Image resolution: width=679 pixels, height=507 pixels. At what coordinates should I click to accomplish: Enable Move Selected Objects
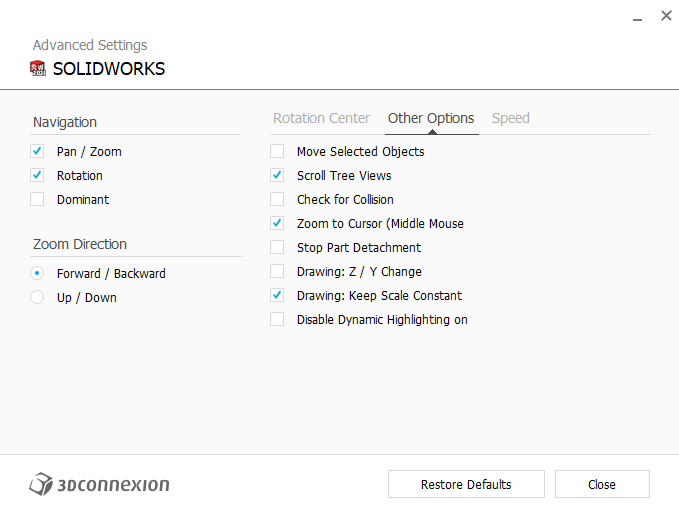[x=277, y=151]
